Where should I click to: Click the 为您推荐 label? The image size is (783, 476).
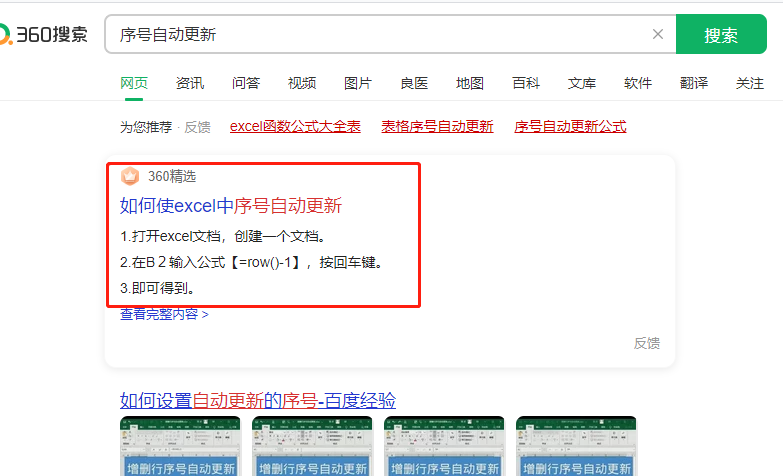click(146, 127)
